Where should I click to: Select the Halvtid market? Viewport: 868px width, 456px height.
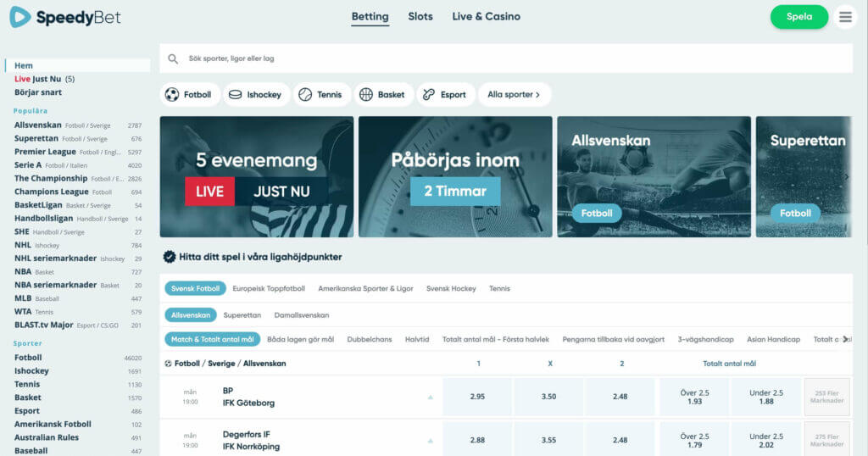pos(417,339)
